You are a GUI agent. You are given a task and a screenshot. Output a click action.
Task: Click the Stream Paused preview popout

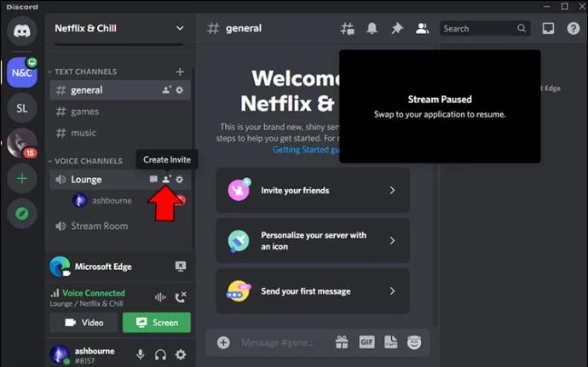[x=440, y=106]
